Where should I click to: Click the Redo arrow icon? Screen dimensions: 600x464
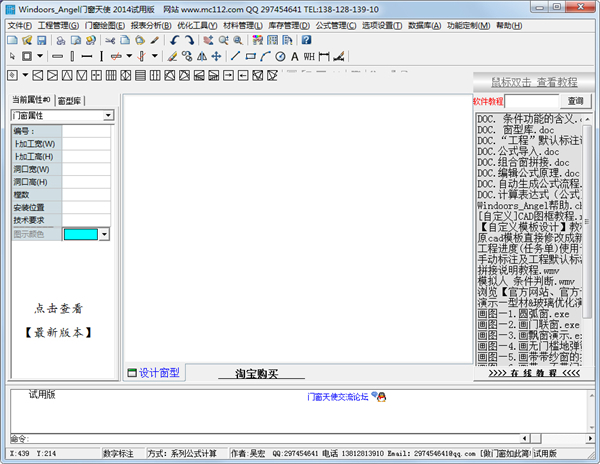point(189,40)
